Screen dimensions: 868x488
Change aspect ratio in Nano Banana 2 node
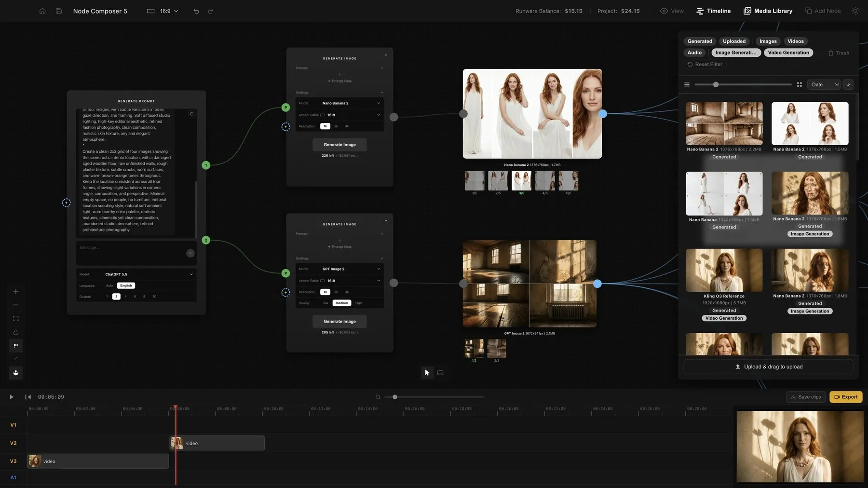[x=351, y=115]
